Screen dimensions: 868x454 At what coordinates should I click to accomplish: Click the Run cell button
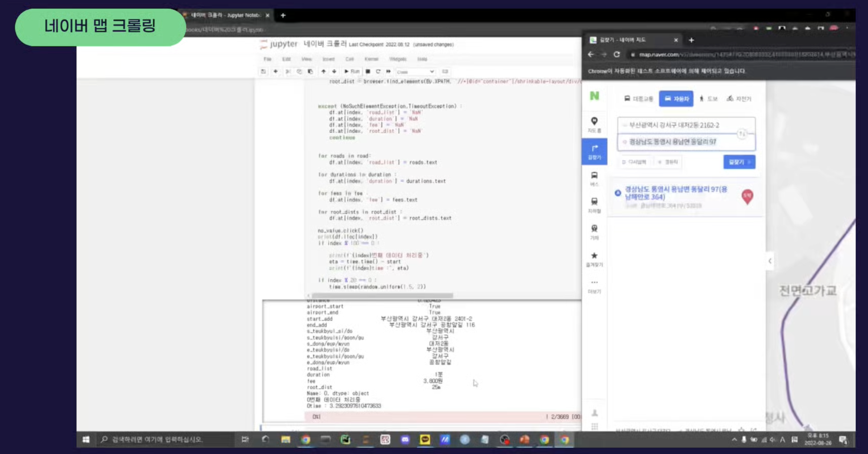(x=352, y=71)
